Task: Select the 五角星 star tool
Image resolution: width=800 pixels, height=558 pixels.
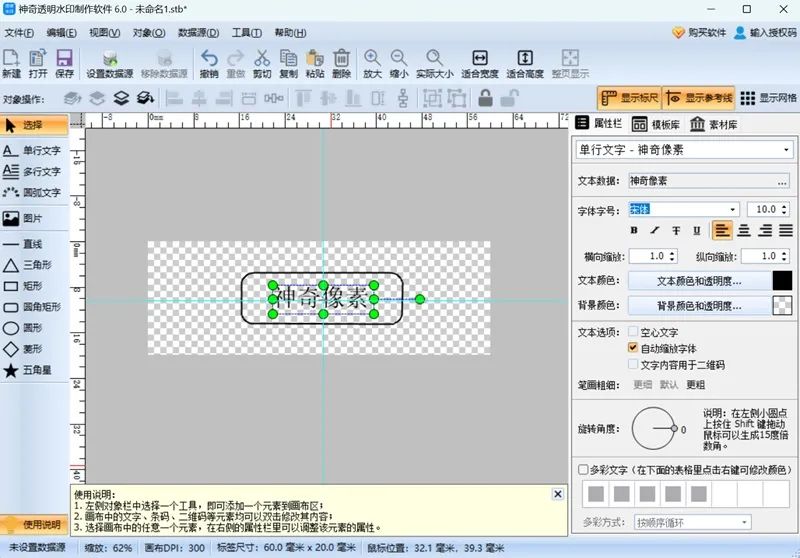Action: 28,370
